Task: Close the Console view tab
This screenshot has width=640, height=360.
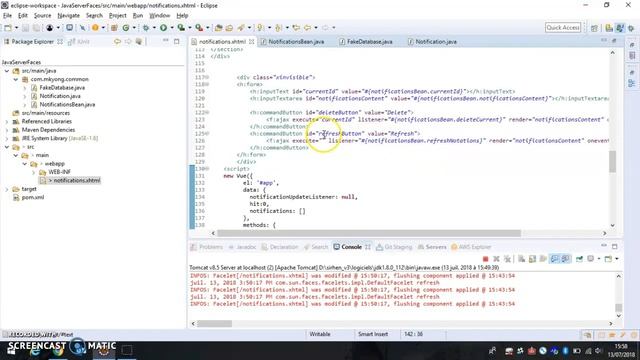Action: tap(368, 247)
